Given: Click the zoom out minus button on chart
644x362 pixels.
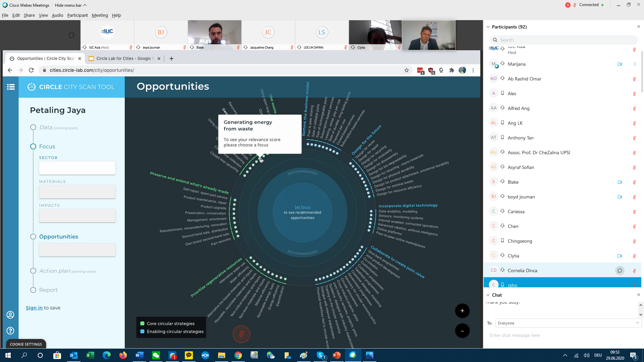Looking at the screenshot, I should tap(462, 331).
